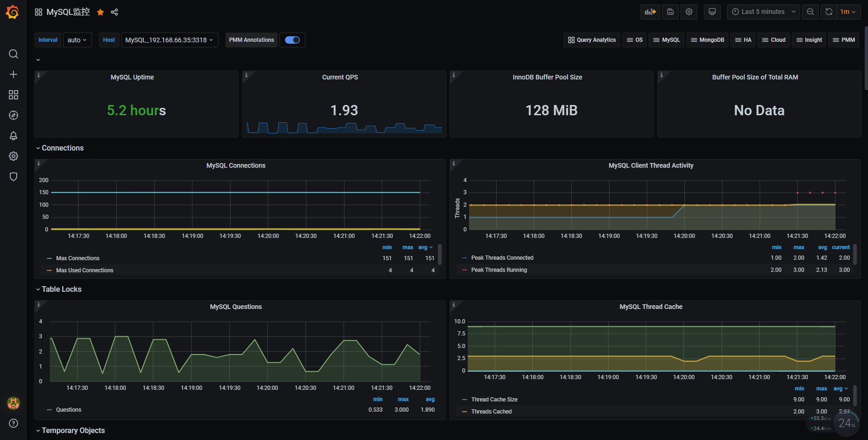Click the Add panel icon
The image size is (868, 440).
[650, 12]
